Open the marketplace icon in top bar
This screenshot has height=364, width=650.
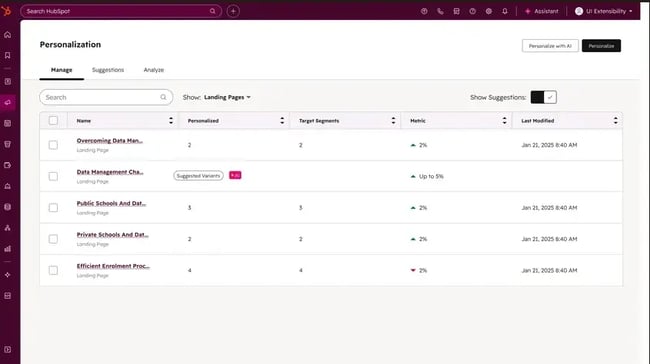coord(456,11)
